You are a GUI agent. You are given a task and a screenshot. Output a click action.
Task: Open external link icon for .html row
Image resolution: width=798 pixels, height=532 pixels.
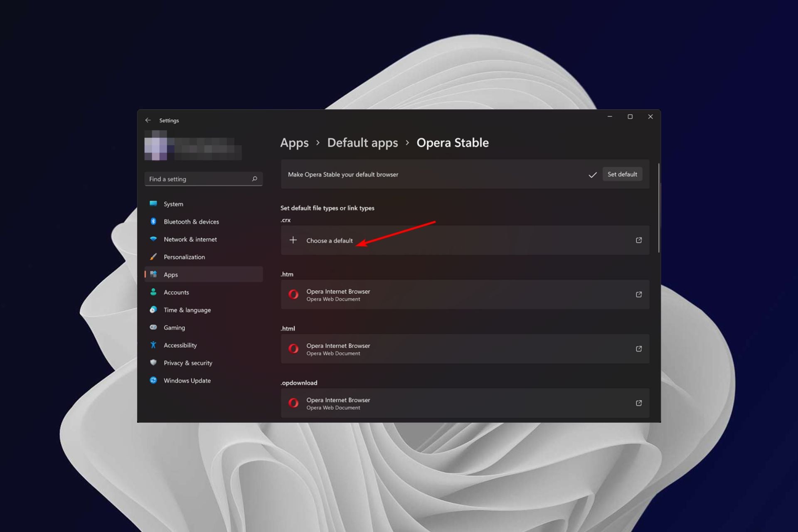tap(638, 349)
